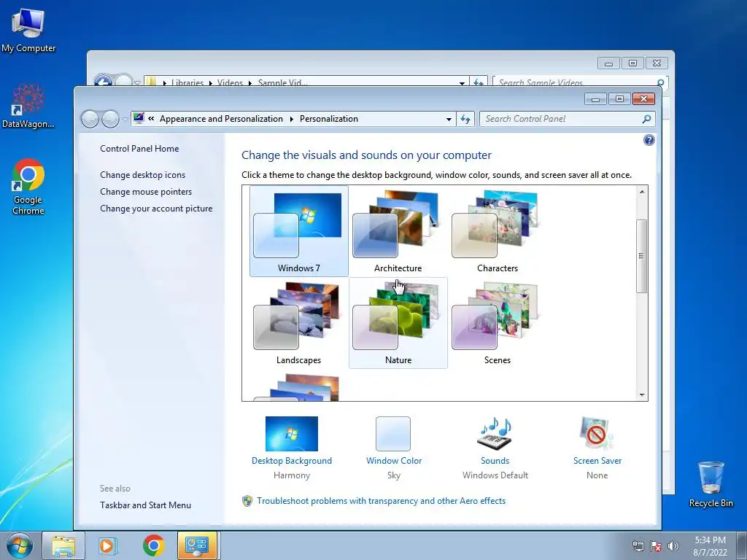Image resolution: width=747 pixels, height=560 pixels.
Task: Click the Desktop Background link text
Action: click(x=292, y=461)
